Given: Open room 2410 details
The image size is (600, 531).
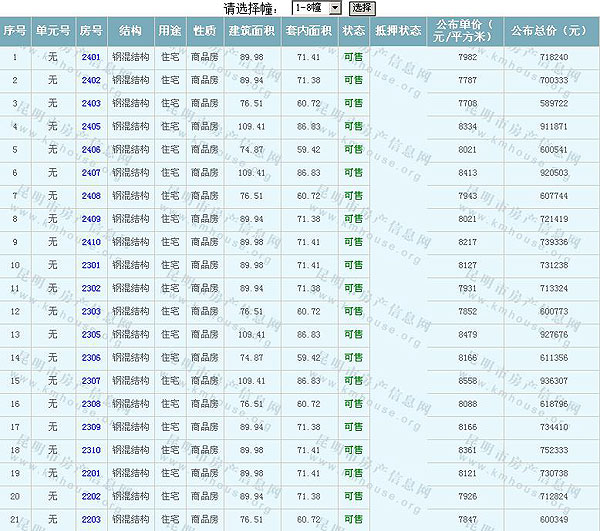Looking at the screenshot, I should [x=91, y=242].
